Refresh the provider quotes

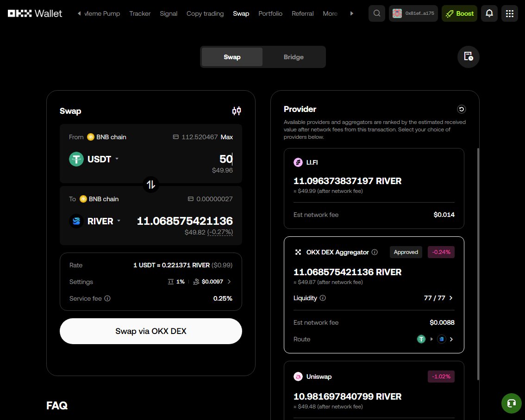tap(461, 109)
